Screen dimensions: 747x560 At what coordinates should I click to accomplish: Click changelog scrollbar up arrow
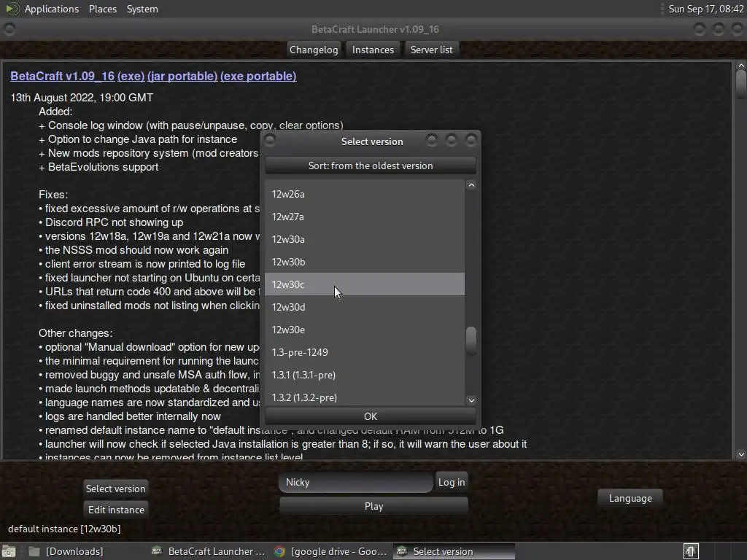point(741,65)
